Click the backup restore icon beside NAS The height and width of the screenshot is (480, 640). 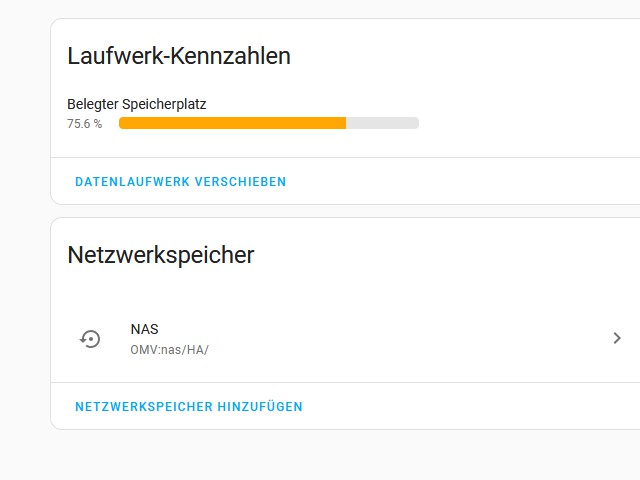[x=90, y=339]
